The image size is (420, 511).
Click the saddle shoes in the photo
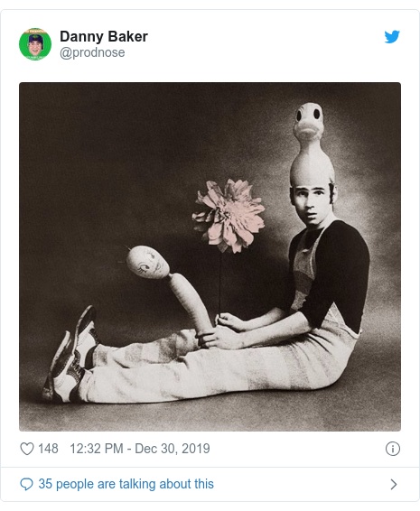click(70, 355)
